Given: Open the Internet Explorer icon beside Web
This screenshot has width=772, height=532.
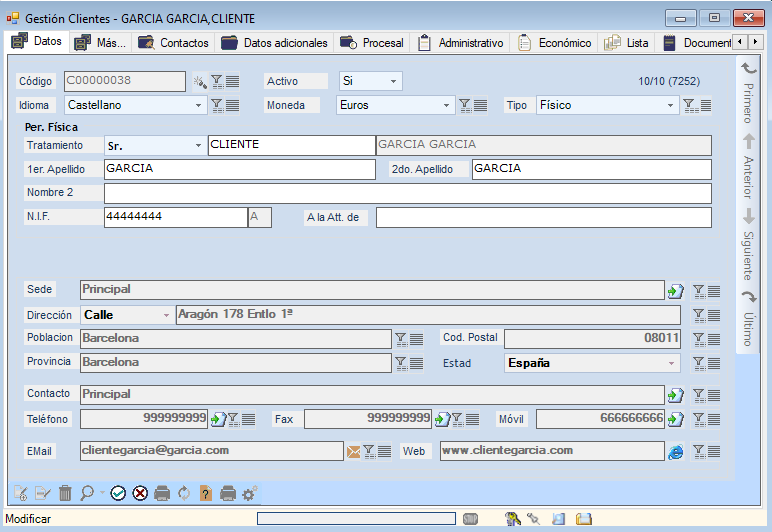Looking at the screenshot, I should pos(676,452).
